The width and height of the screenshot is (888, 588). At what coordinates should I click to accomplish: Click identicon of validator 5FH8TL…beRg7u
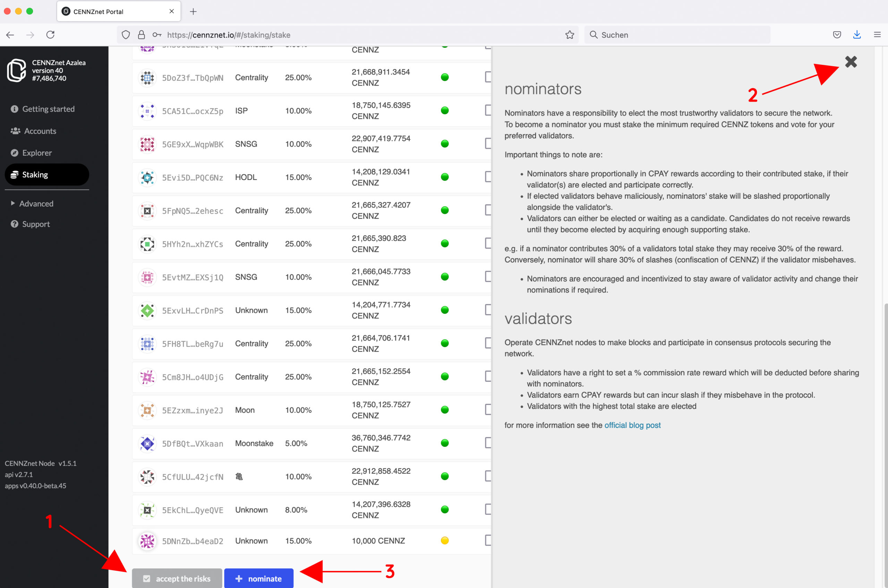pos(147,344)
